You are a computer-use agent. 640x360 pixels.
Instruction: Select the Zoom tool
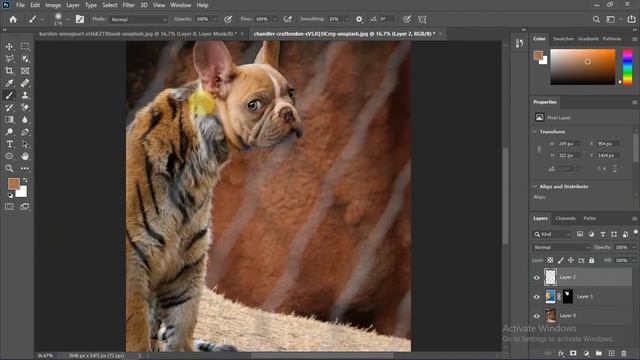point(9,168)
